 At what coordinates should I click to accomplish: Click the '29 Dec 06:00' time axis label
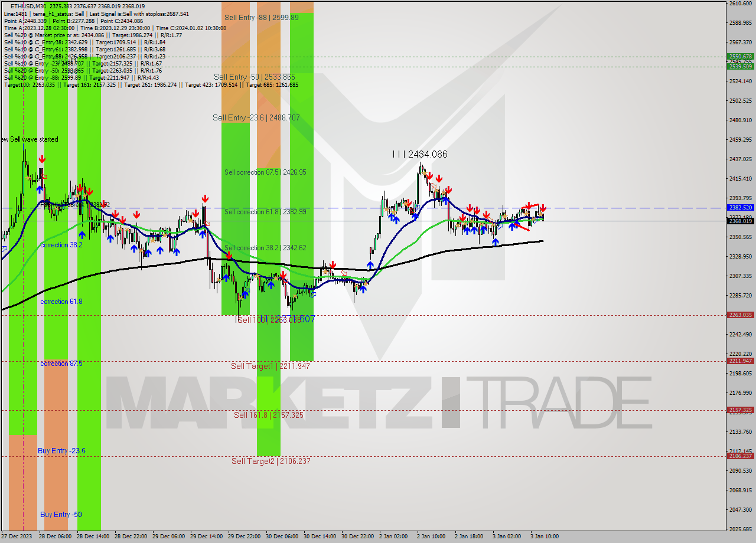click(168, 537)
